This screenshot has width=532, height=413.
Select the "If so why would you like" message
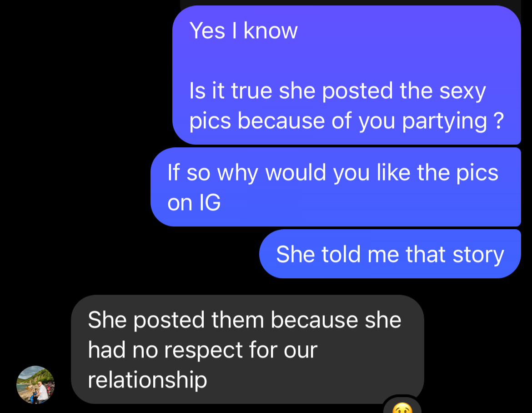point(336,187)
